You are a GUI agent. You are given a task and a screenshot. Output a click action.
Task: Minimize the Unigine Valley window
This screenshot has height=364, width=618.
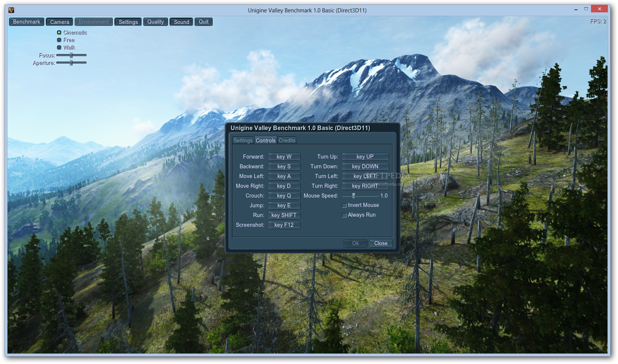coord(576,9)
